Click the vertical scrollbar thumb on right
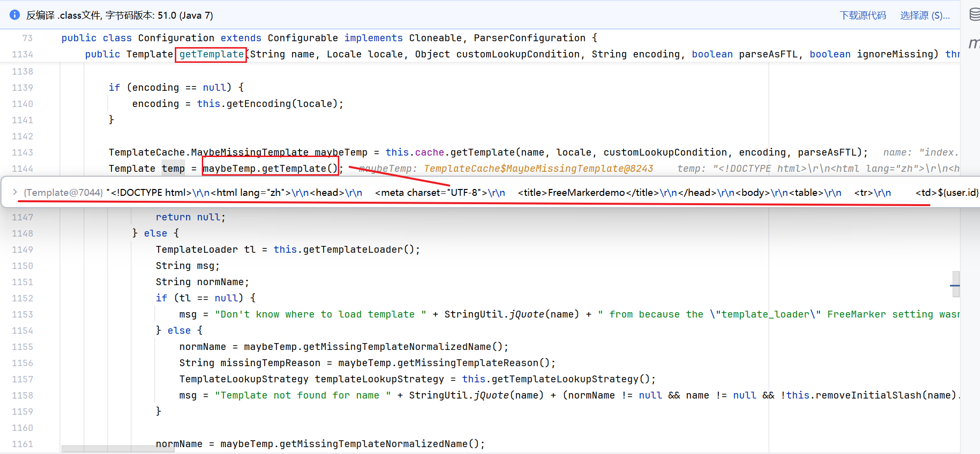Viewport: 980px width, 454px height. pos(955,284)
